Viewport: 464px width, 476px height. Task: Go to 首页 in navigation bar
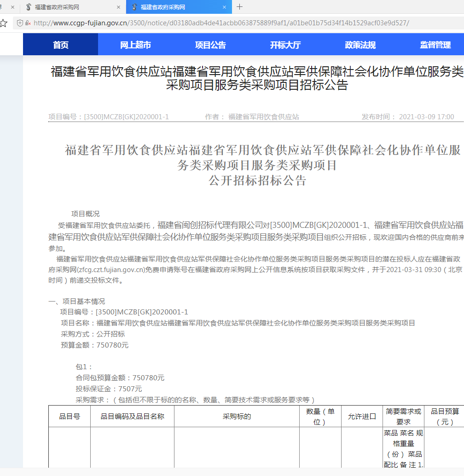(x=60, y=45)
